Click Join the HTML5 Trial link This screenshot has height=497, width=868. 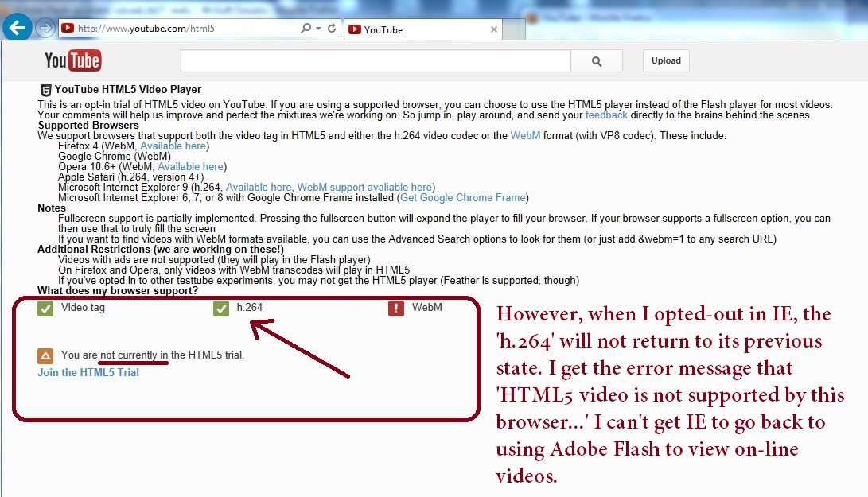(88, 372)
